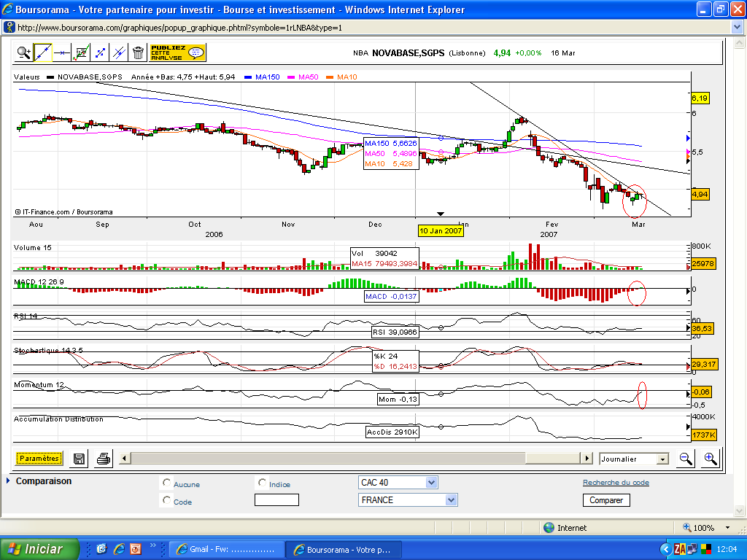Screen dimensions: 747x560
Task: Save the chart using the floppy disk icon
Action: coord(80,459)
